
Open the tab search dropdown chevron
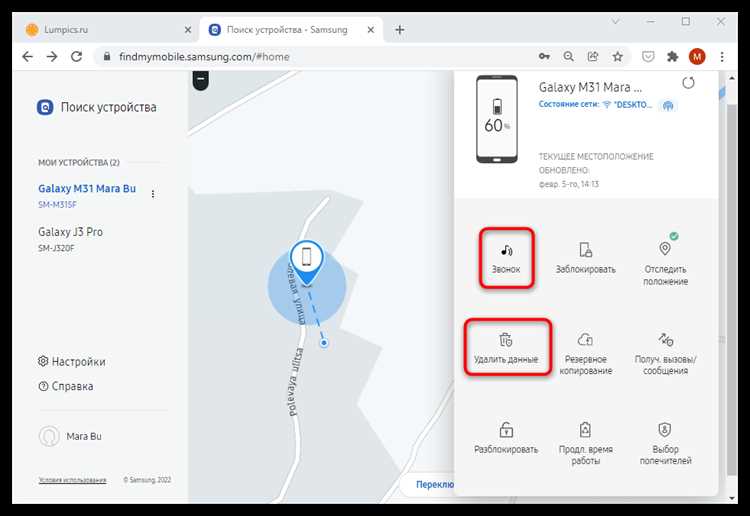tap(616, 22)
